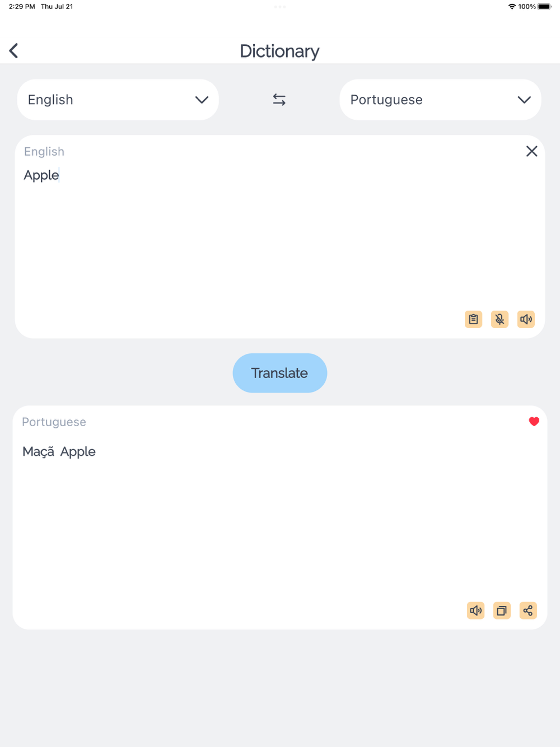Screen dimensions: 560x747
Task: Paste from clipboard into the input box
Action: click(x=473, y=319)
